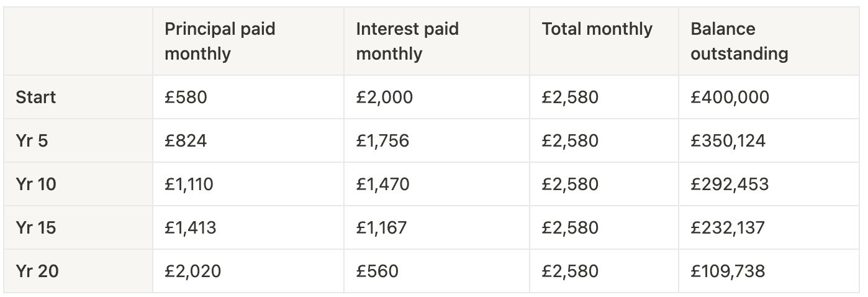Screen dimensions: 868x297
Task: Select the £1,110 principal cell
Action: 248,185
